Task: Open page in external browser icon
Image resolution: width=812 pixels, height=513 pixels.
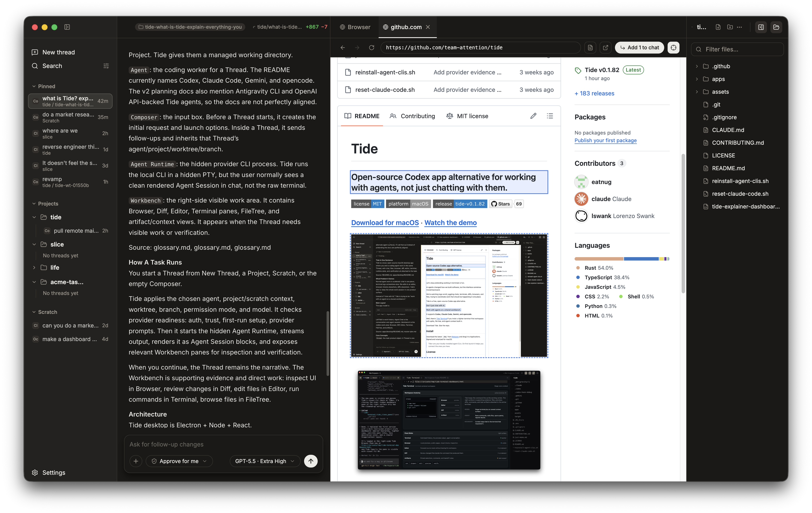Action: click(x=606, y=47)
